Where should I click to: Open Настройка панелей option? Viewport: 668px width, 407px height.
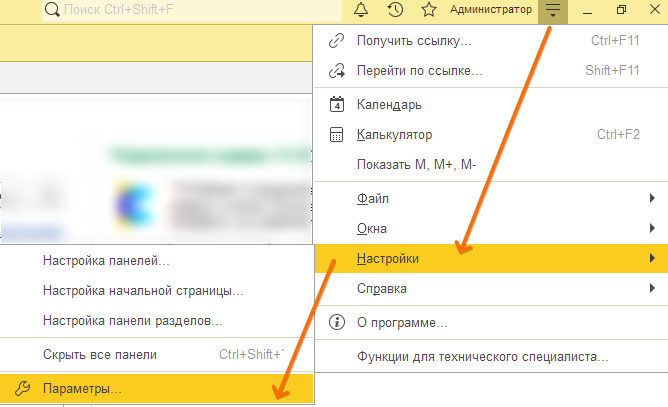tap(107, 261)
